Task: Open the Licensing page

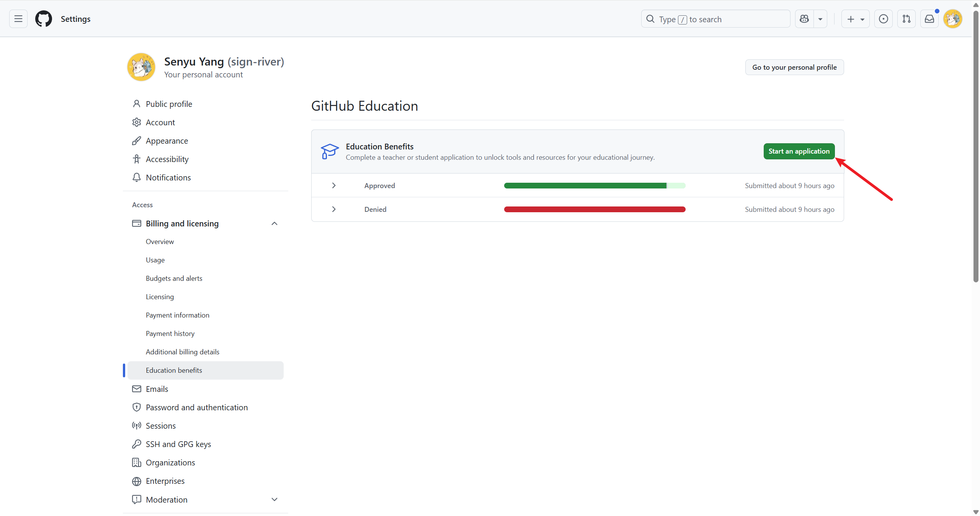Action: 160,297
